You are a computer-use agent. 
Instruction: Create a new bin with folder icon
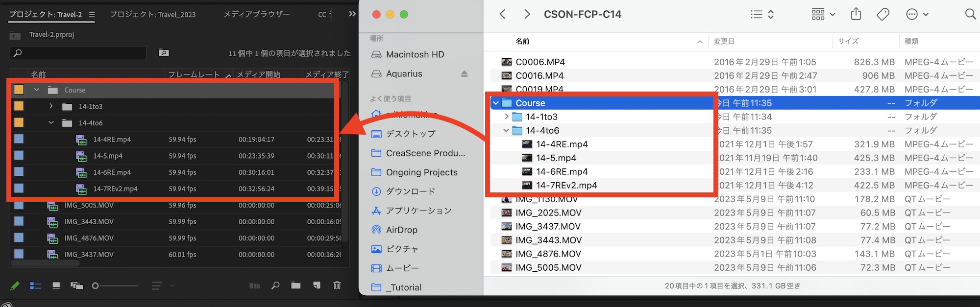(296, 285)
